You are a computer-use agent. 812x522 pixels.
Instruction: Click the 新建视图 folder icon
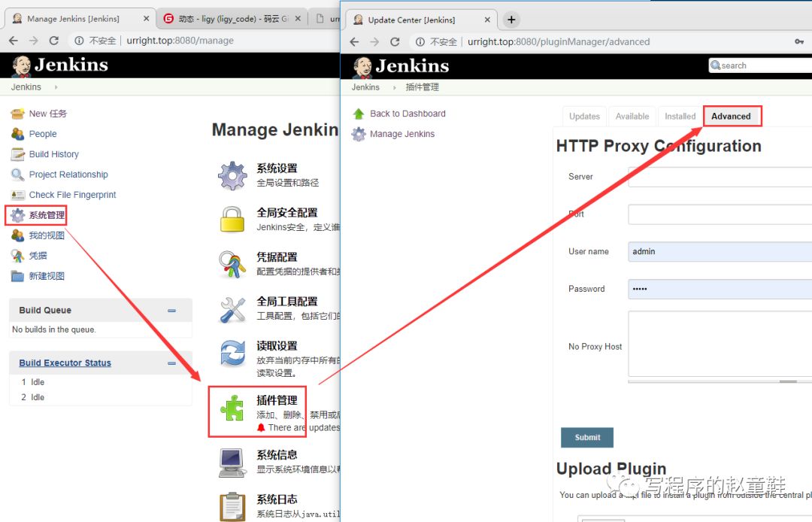point(17,276)
